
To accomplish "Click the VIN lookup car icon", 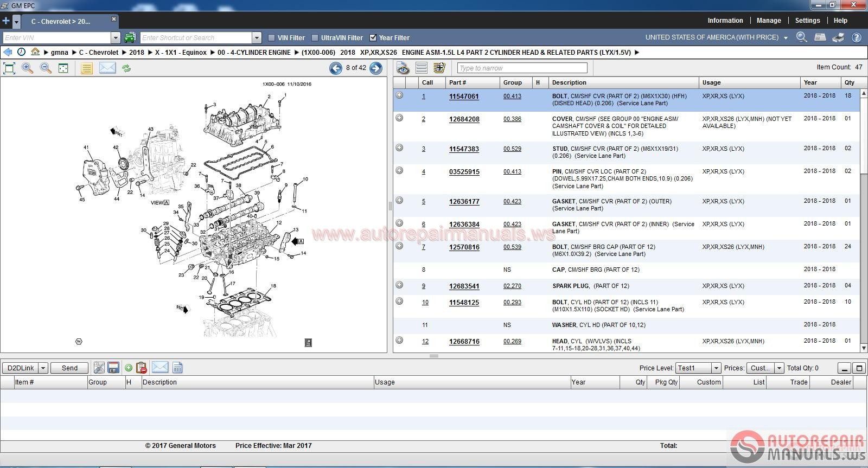I will 130,37.
